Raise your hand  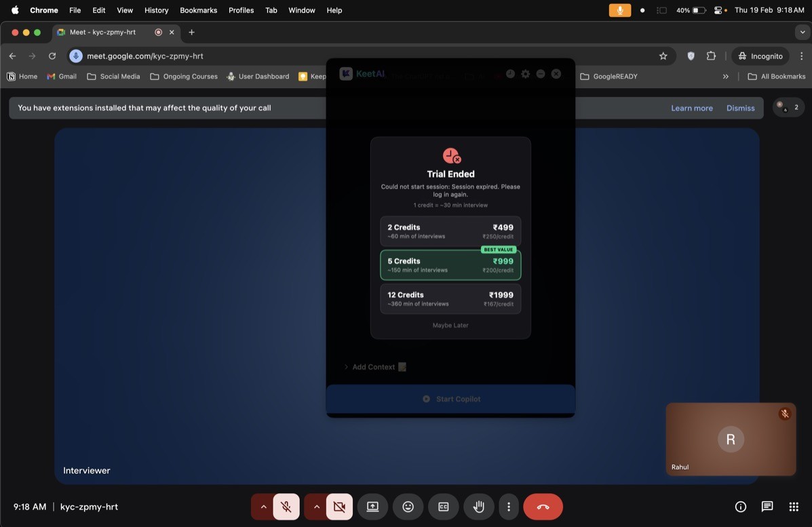point(478,506)
